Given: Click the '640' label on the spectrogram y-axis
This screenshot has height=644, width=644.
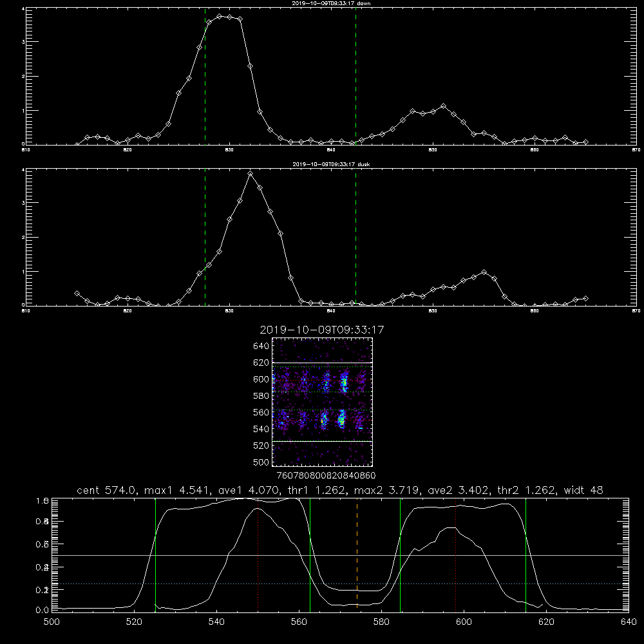Looking at the screenshot, I should click(261, 346).
